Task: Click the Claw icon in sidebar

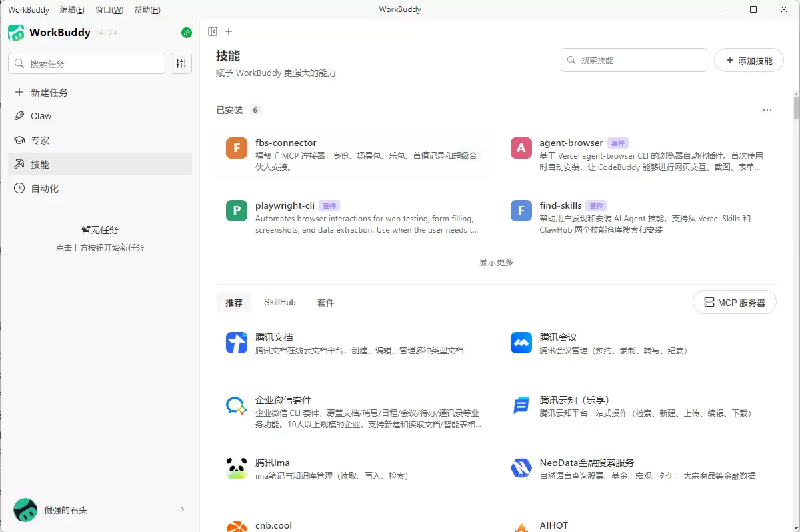Action: point(19,116)
